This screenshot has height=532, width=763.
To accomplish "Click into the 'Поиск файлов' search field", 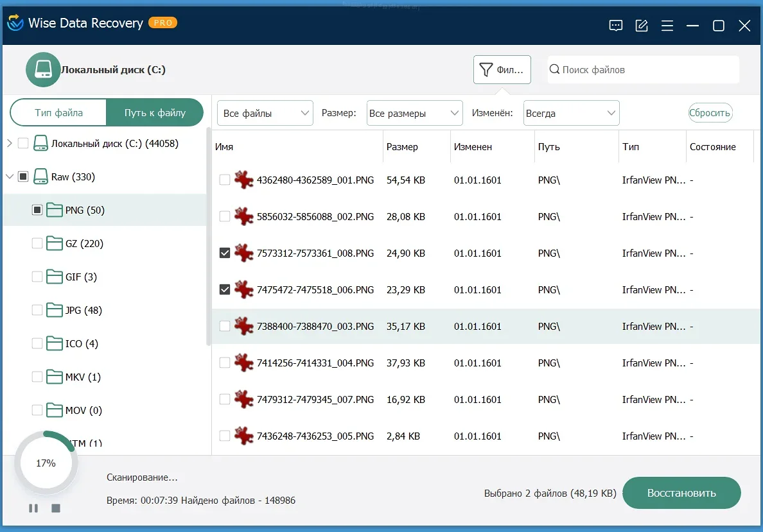I will click(642, 69).
